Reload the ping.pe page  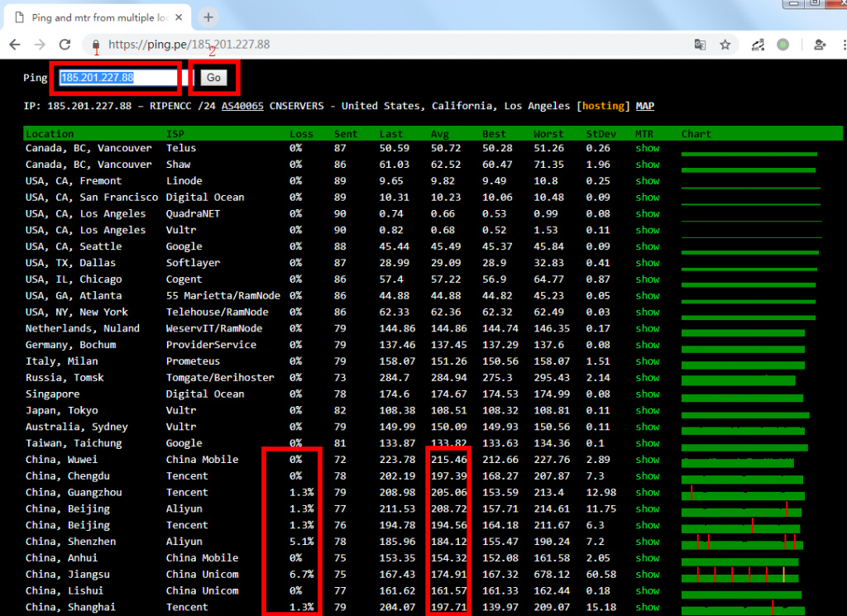65,45
